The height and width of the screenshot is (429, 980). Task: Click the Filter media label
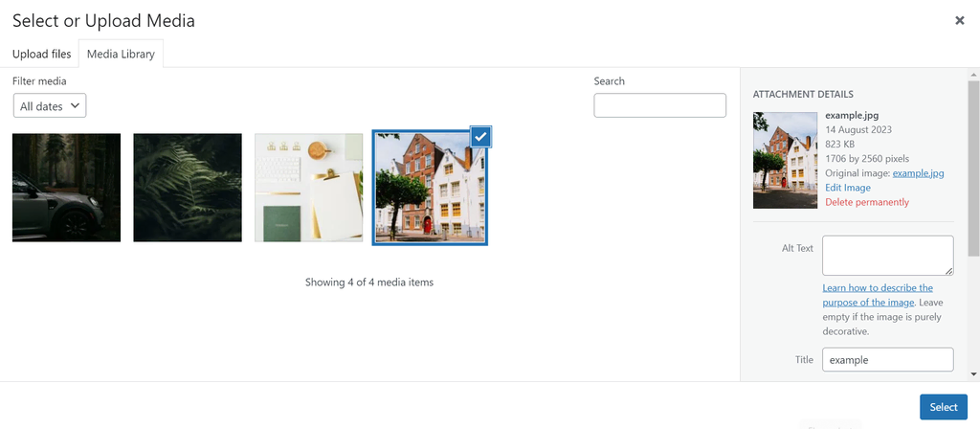pyautogui.click(x=39, y=80)
